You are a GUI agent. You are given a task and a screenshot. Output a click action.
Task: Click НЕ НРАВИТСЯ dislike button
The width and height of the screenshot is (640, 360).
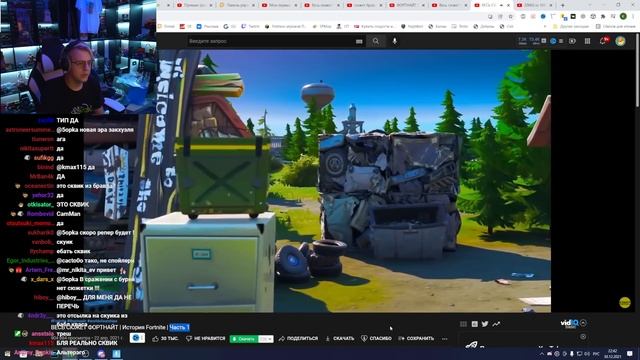pyautogui.click(x=205, y=338)
